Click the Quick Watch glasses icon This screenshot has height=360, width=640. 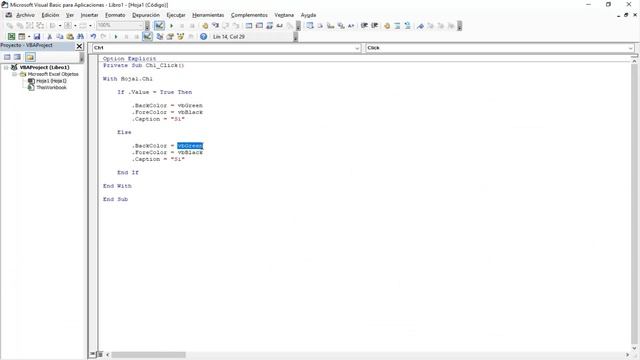[280, 26]
